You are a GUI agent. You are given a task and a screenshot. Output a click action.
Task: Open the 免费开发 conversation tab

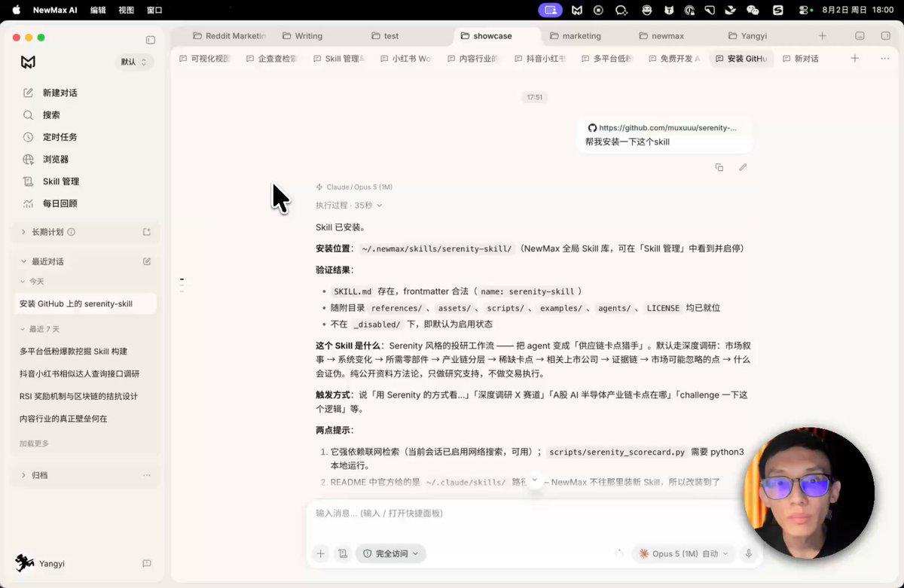tap(673, 58)
